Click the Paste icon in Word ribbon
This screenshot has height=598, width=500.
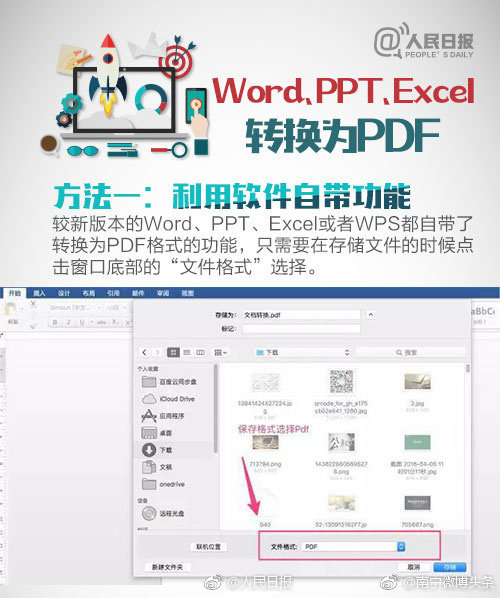11,308
